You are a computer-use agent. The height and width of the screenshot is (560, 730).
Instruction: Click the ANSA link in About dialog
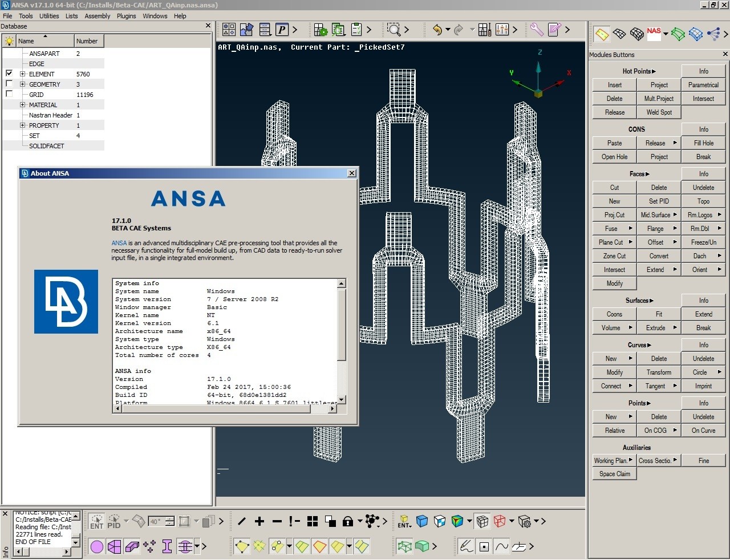119,243
